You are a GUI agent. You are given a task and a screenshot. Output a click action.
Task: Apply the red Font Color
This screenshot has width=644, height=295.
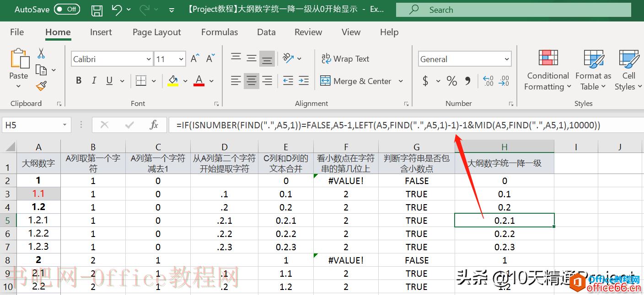tap(199, 81)
